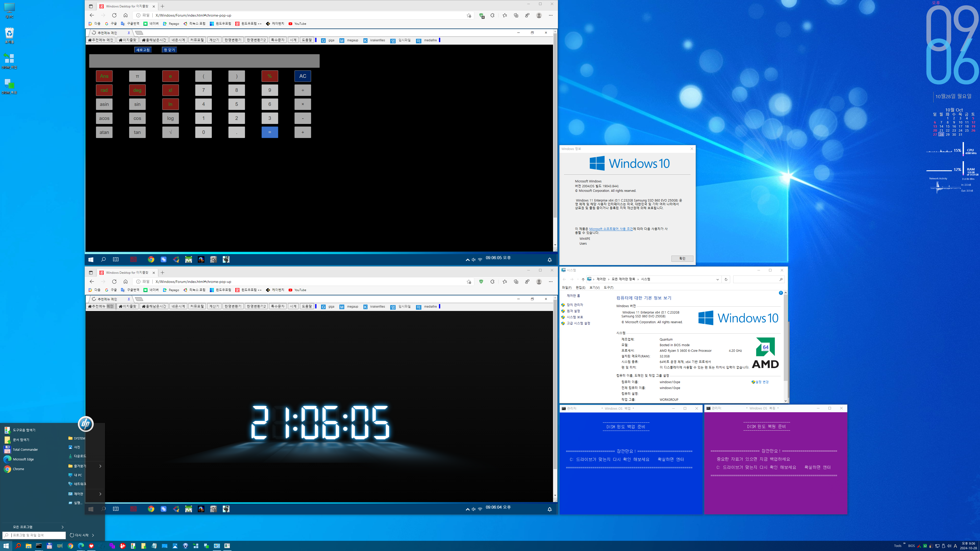This screenshot has width=980, height=551.
Task: Click the USB safely remove tray icon
Action: coord(943,546)
